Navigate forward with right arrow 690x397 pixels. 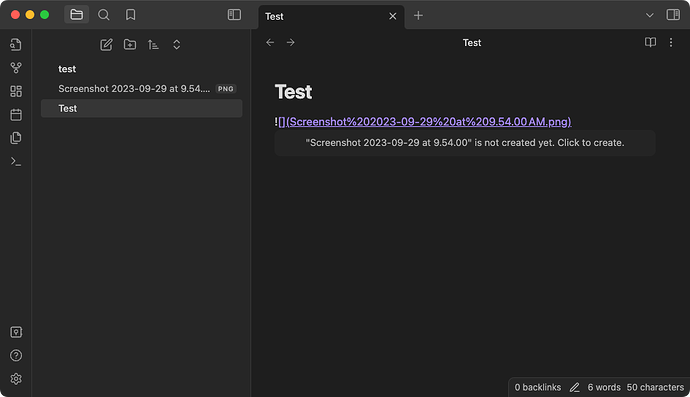[x=290, y=42]
